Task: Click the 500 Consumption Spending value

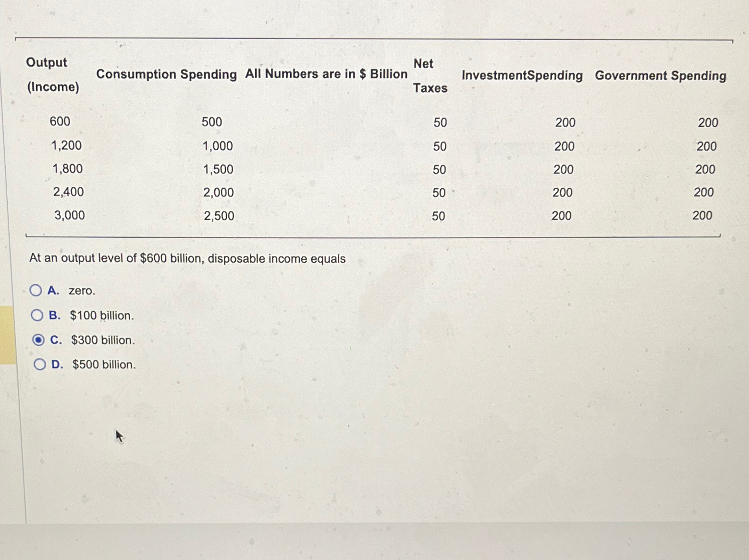Action: (x=212, y=122)
